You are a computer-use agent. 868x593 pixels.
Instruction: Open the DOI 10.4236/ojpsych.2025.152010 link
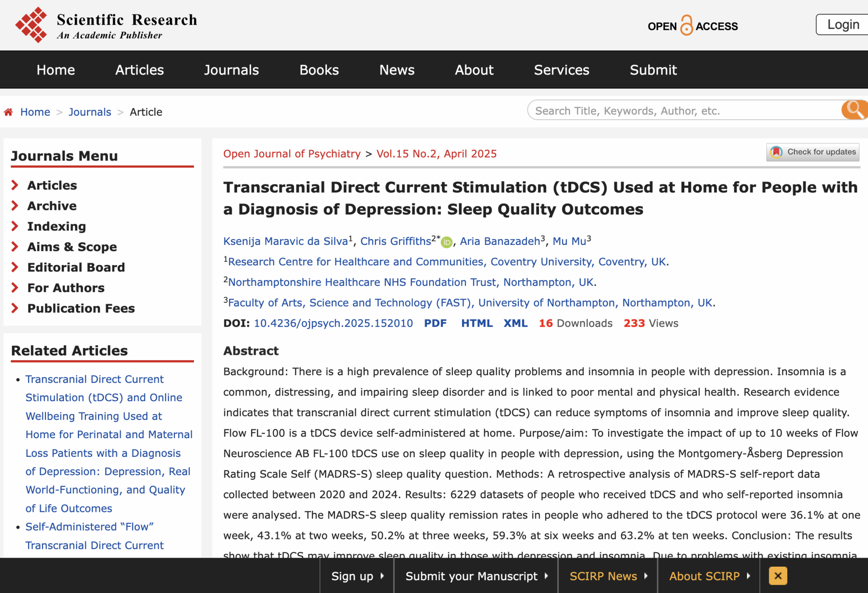coord(333,323)
